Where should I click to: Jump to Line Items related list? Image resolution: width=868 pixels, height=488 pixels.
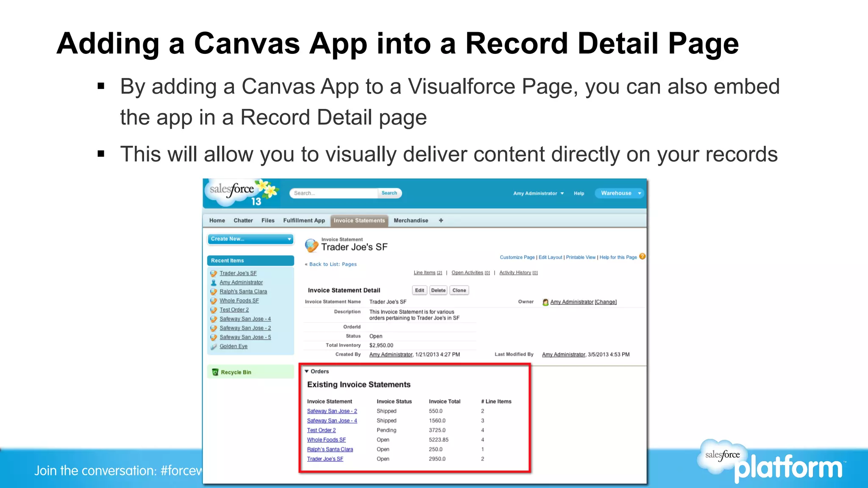tap(428, 272)
